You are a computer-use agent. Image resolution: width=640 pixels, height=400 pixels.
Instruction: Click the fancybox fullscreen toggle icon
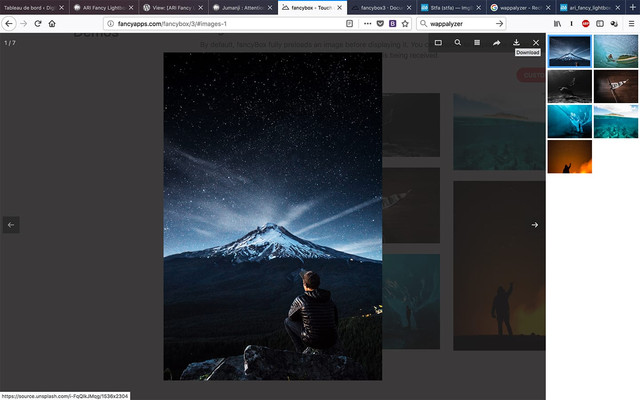coord(438,42)
